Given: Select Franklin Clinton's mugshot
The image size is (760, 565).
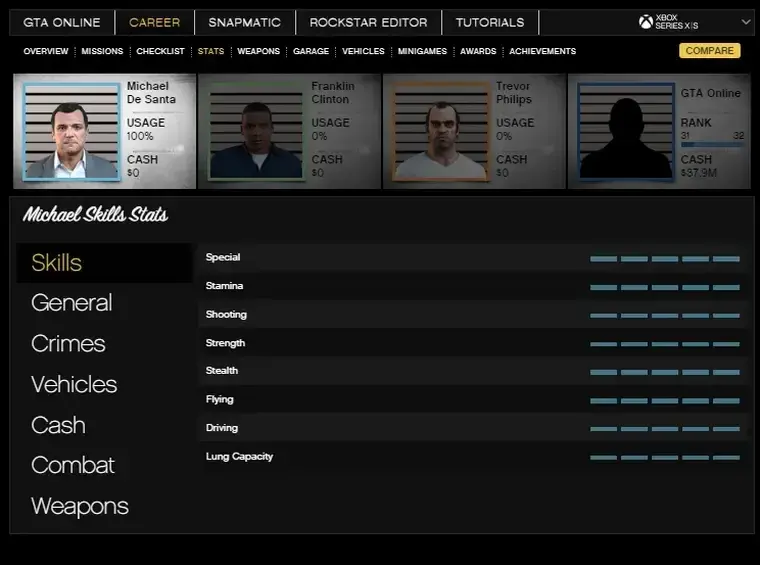Looking at the screenshot, I should (256, 131).
